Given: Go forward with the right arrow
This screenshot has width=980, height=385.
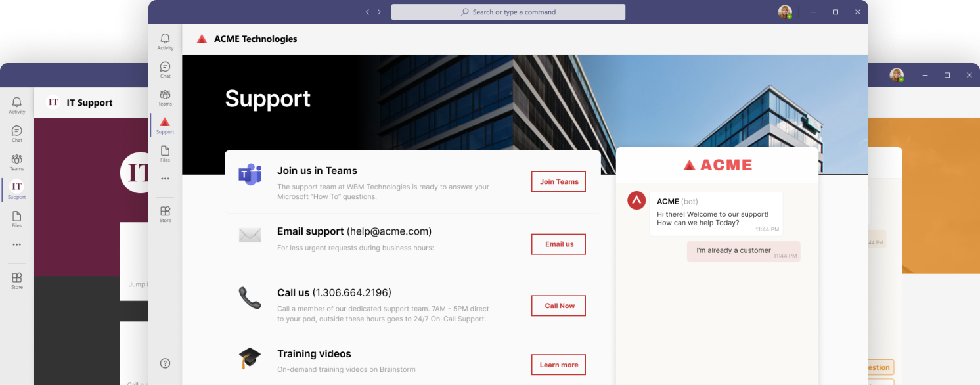Looking at the screenshot, I should pyautogui.click(x=379, y=12).
